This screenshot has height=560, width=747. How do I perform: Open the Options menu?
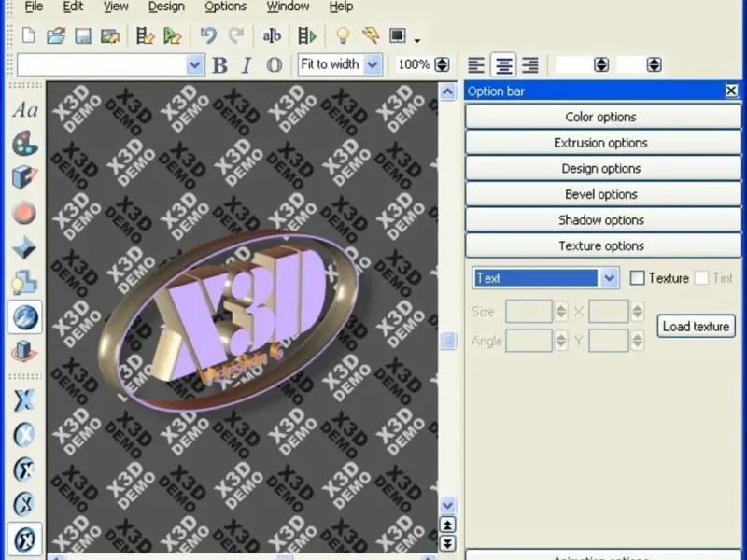[225, 7]
